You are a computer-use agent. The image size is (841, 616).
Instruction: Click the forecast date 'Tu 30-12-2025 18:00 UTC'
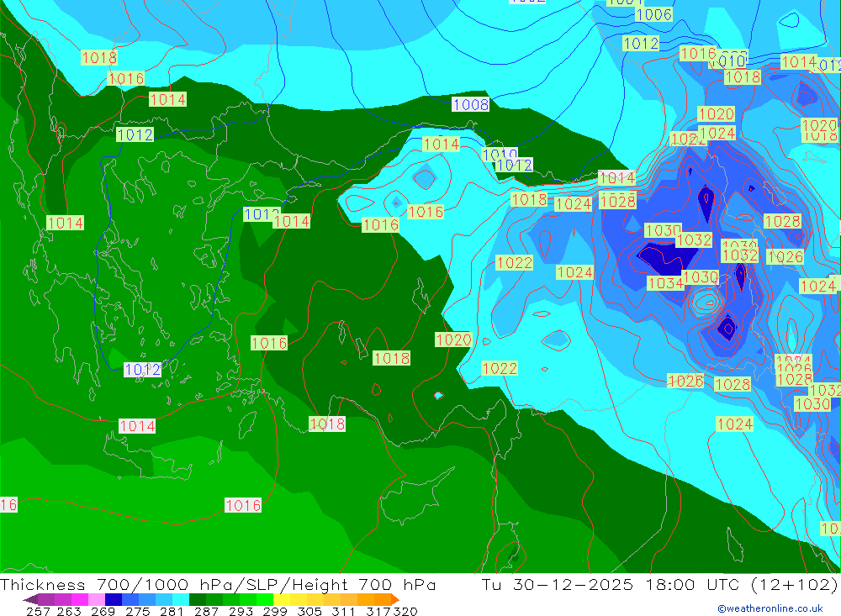click(x=611, y=584)
